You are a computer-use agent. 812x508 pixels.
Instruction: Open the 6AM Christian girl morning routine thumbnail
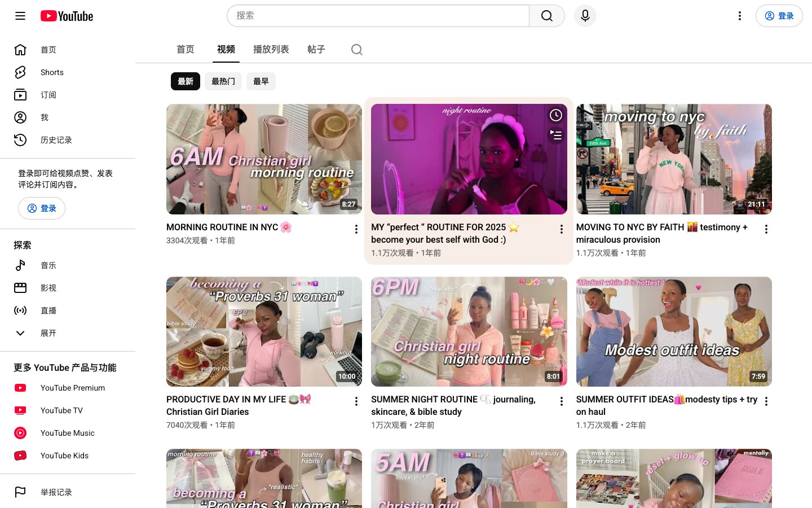coord(264,159)
